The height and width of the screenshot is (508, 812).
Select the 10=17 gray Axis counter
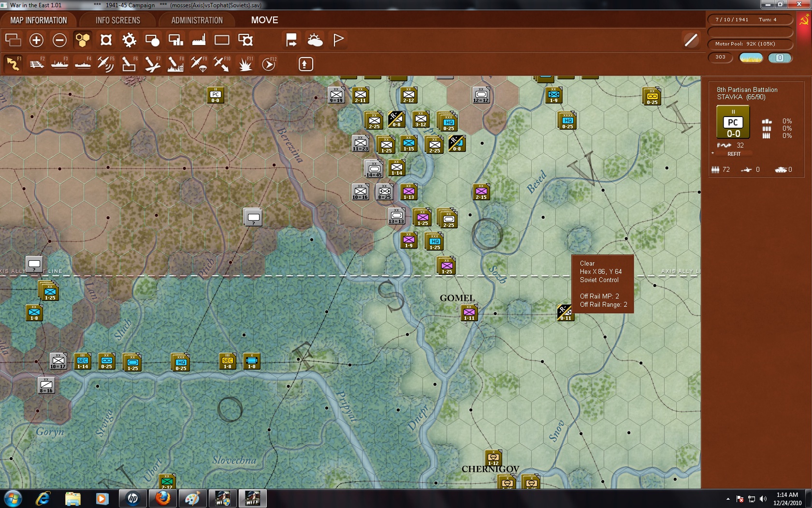[x=58, y=361]
